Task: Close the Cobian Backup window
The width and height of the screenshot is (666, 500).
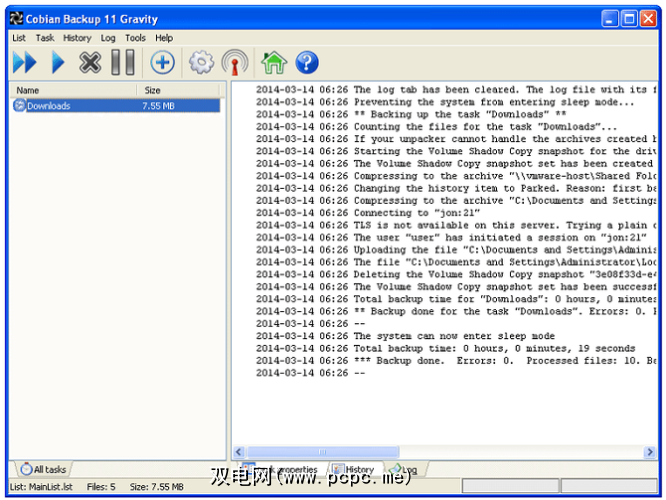Action: pyautogui.click(x=649, y=19)
